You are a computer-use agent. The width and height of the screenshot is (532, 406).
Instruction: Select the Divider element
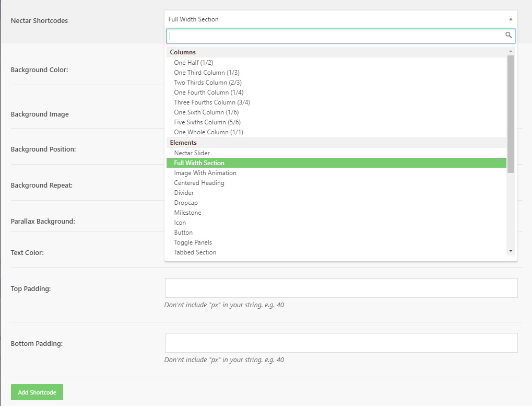(184, 193)
